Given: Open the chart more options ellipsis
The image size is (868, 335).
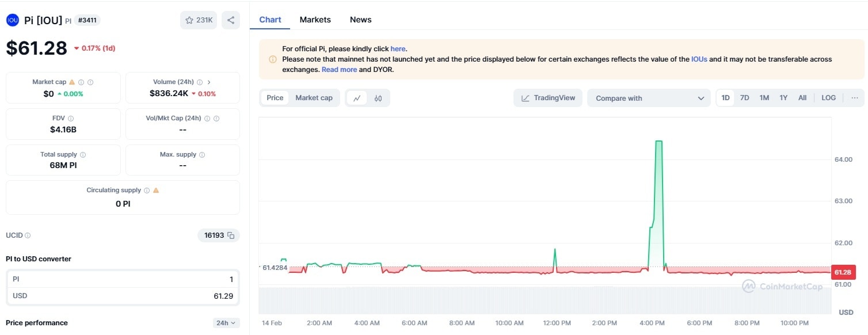Looking at the screenshot, I should tap(854, 98).
